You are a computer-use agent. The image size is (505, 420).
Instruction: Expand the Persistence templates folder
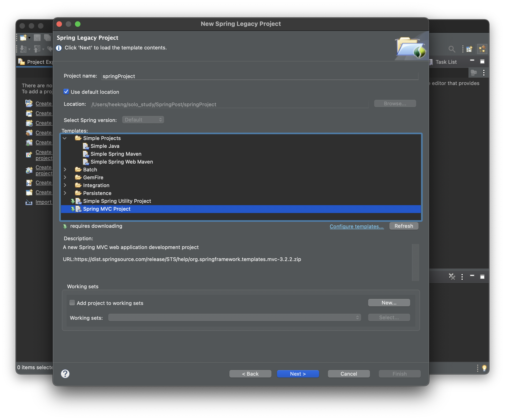65,193
